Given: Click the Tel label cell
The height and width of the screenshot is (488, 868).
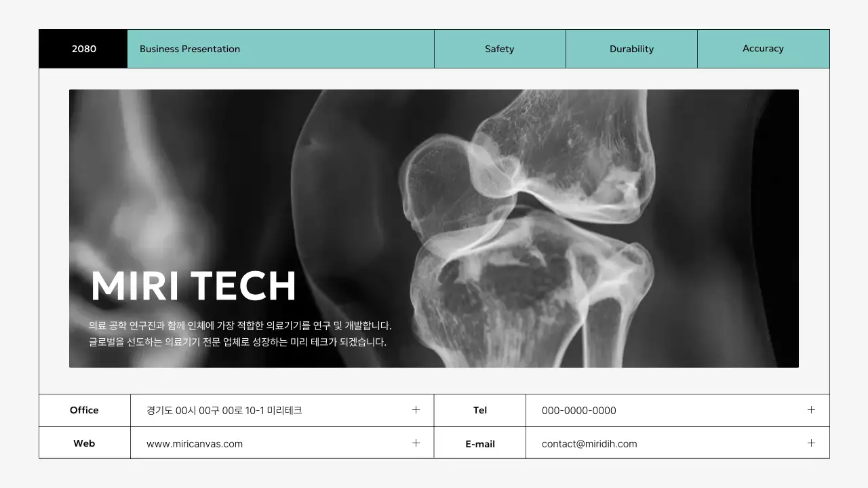Looking at the screenshot, I should click(480, 410).
